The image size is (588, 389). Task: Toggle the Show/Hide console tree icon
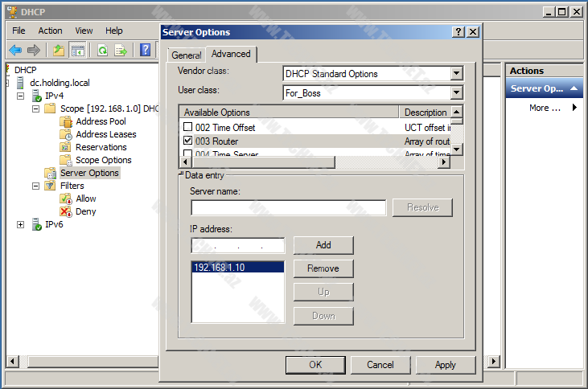[x=77, y=50]
